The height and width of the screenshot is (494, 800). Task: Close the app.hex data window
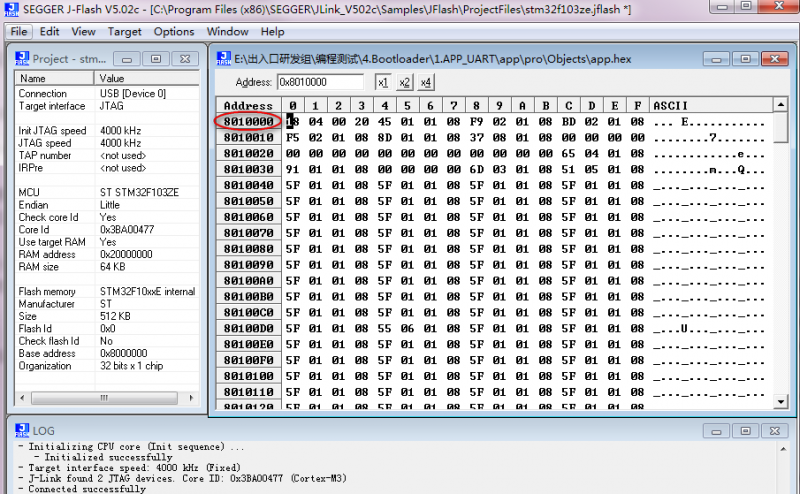[774, 59]
